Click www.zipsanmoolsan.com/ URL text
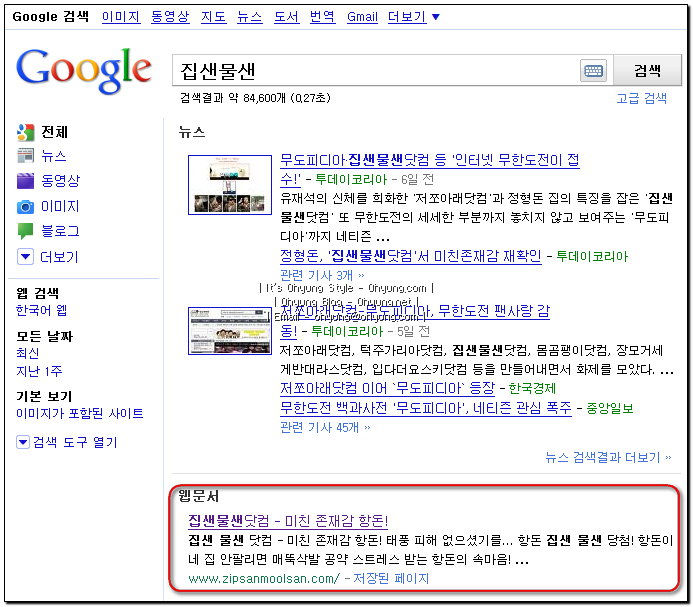The width and height of the screenshot is (693, 607). [x=264, y=578]
